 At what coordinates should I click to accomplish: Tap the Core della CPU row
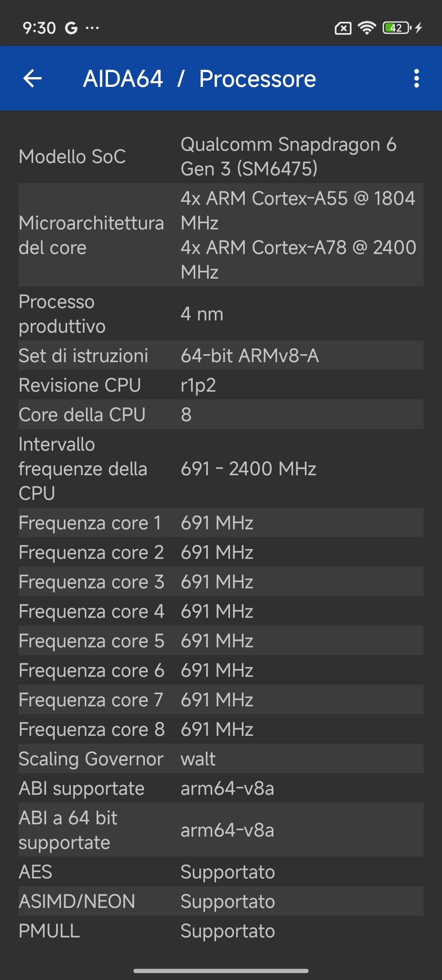point(221,415)
